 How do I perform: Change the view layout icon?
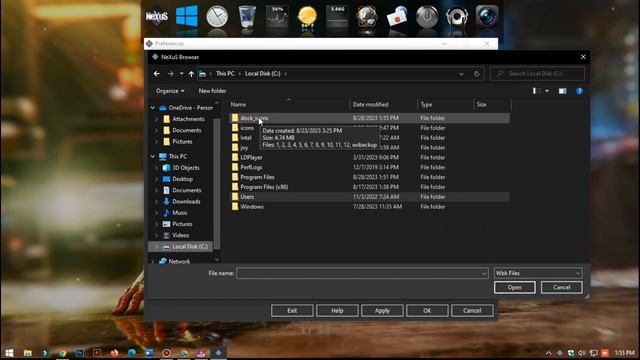(x=536, y=91)
